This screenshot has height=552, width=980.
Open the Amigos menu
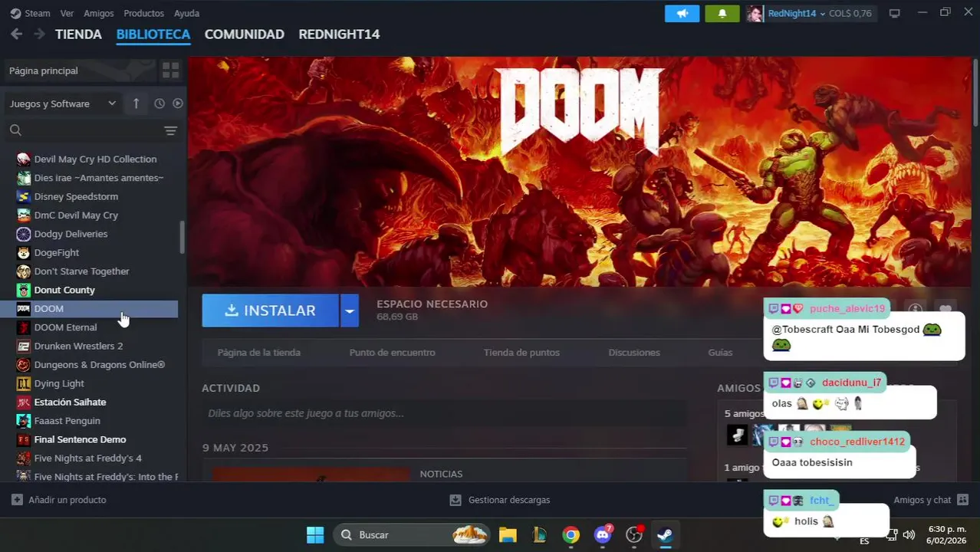tap(98, 13)
